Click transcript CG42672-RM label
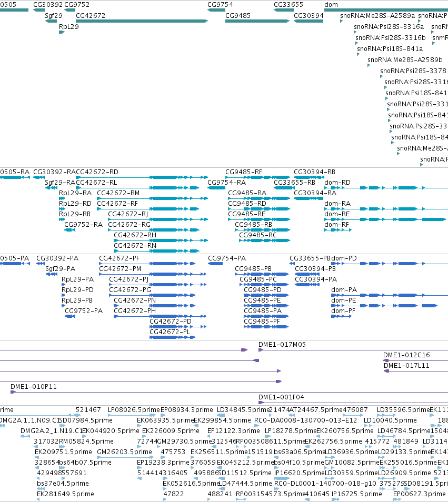Image resolution: width=448 pixels, height=502 pixels. 118,193
